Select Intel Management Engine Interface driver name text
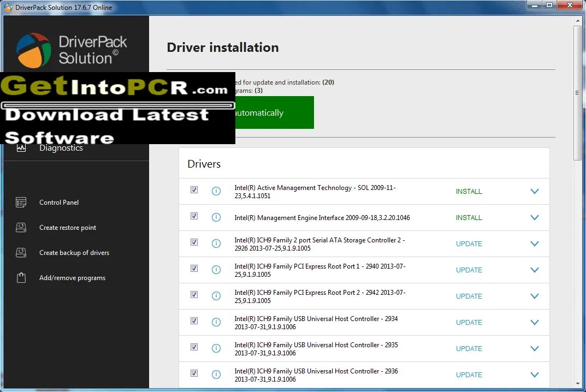 click(322, 217)
